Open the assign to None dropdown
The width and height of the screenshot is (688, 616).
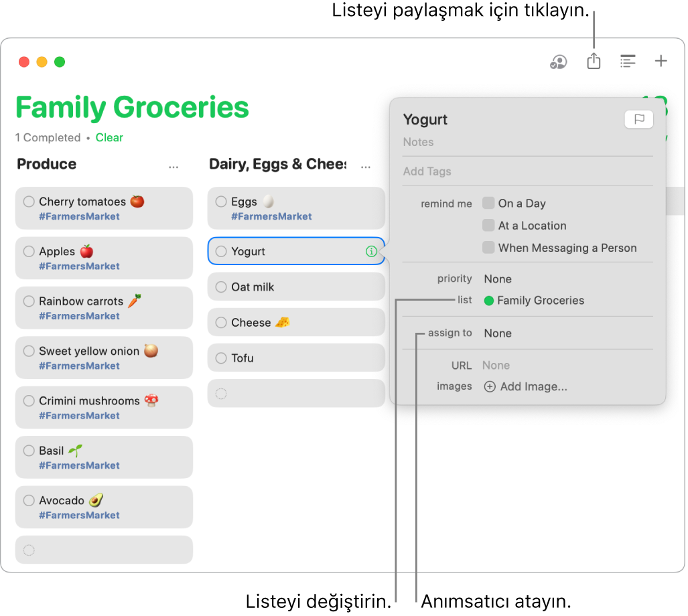click(498, 333)
